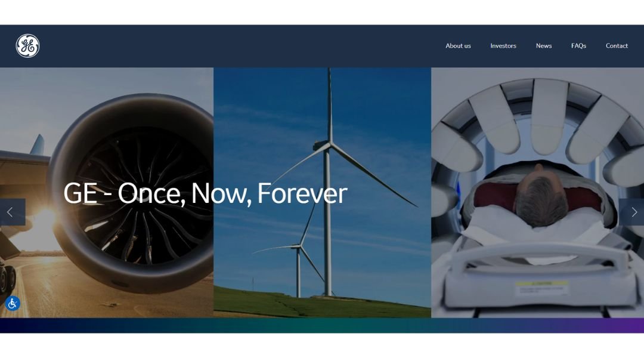Open the accessibility options icon
Screen dimensions: 644x358
click(x=13, y=303)
